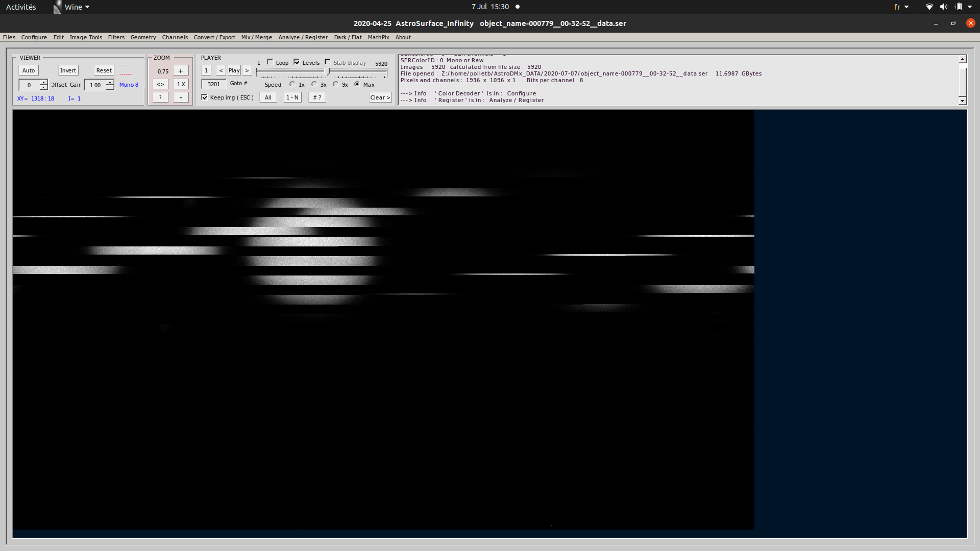The image size is (980, 551).
Task: Open the Wine application menu dropdown
Action: click(77, 7)
